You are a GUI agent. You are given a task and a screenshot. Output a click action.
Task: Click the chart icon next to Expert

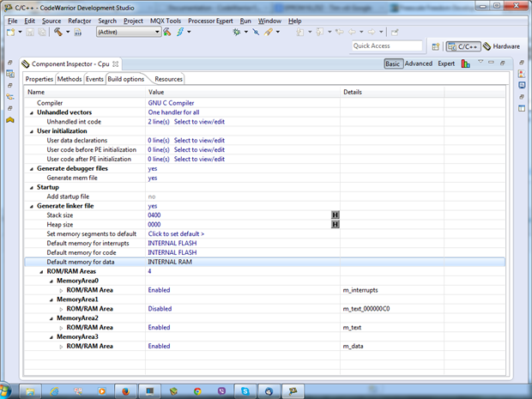[465, 63]
